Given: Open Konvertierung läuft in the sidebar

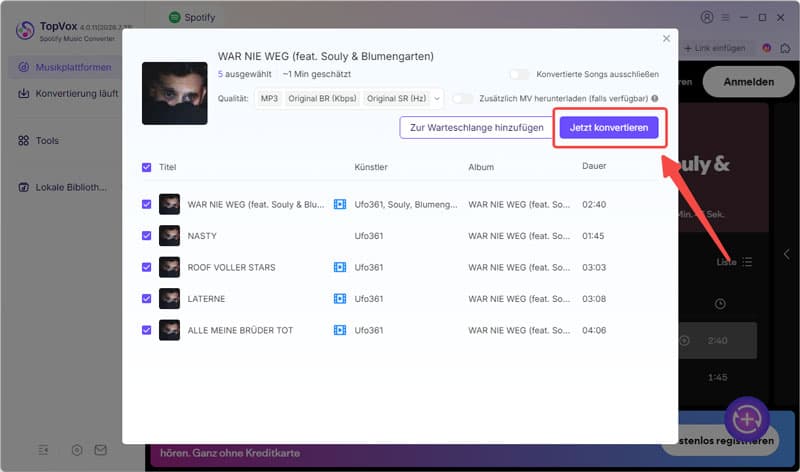Looking at the screenshot, I should point(68,93).
